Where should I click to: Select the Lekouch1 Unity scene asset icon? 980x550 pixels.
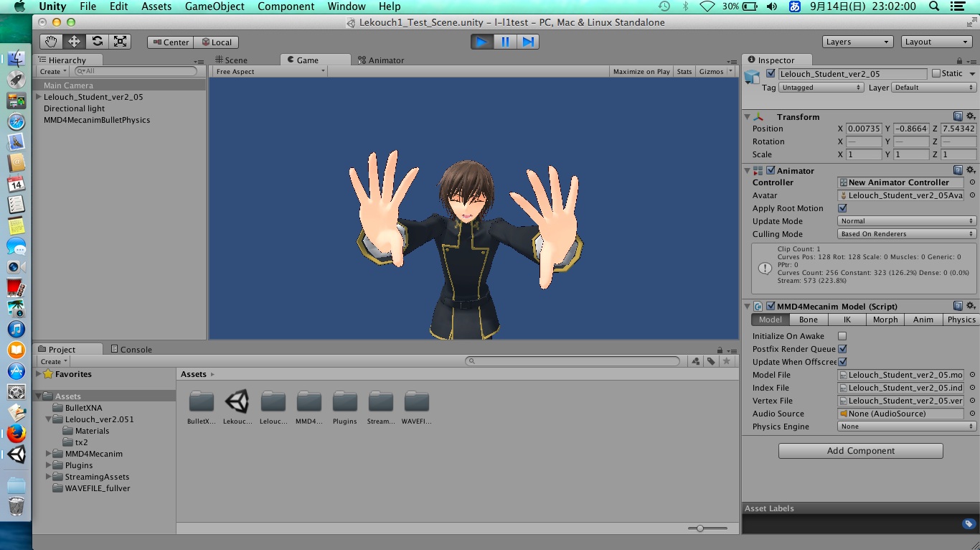(237, 401)
